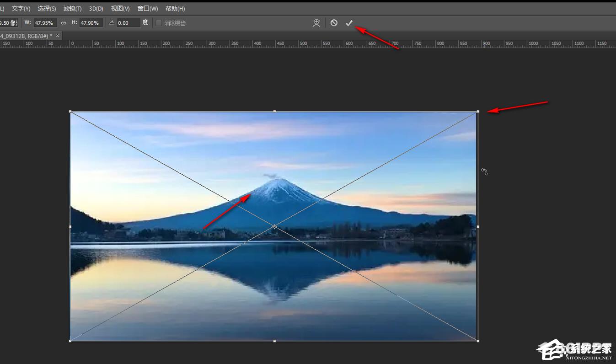Click the bottom-middle transform edge handle
Screen dimensions: 616x364
tap(274, 341)
